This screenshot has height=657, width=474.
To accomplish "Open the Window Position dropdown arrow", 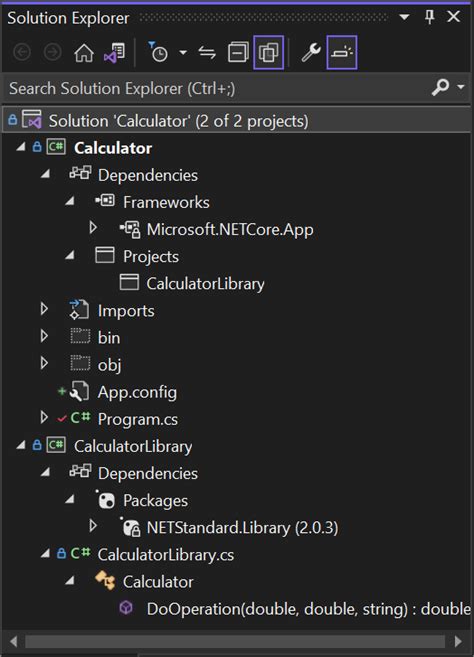I will (x=404, y=17).
